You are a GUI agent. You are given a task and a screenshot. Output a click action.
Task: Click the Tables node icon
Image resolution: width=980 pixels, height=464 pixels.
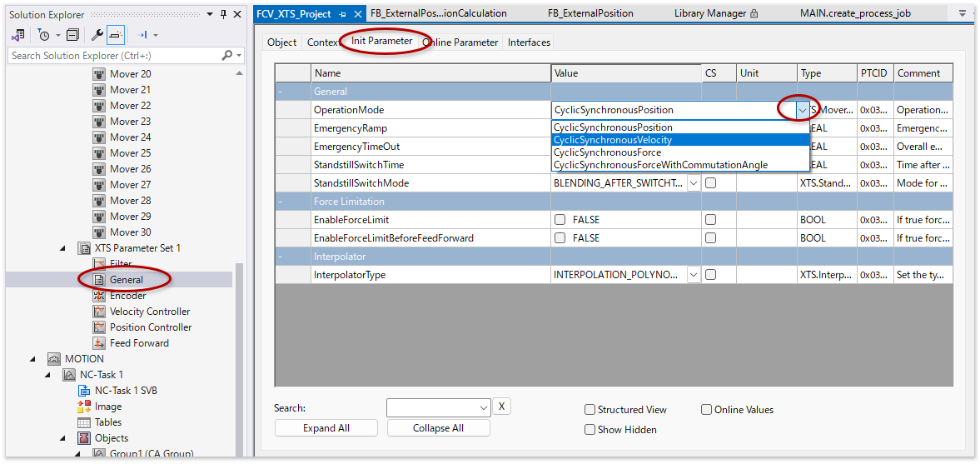pos(84,422)
